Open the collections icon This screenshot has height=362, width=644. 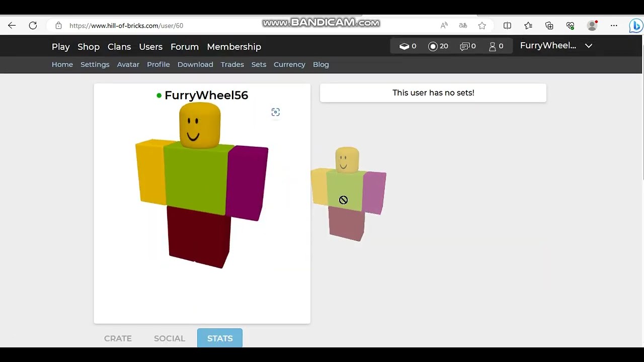(x=549, y=26)
